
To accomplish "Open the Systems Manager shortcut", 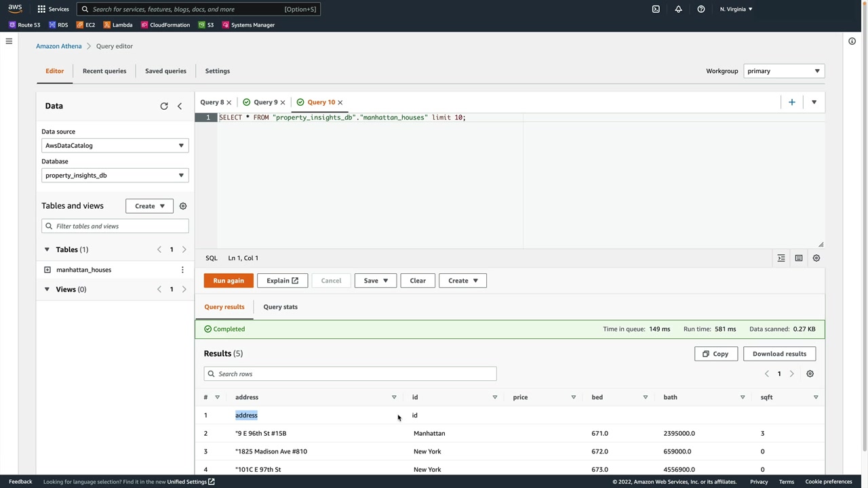I will [x=248, y=25].
